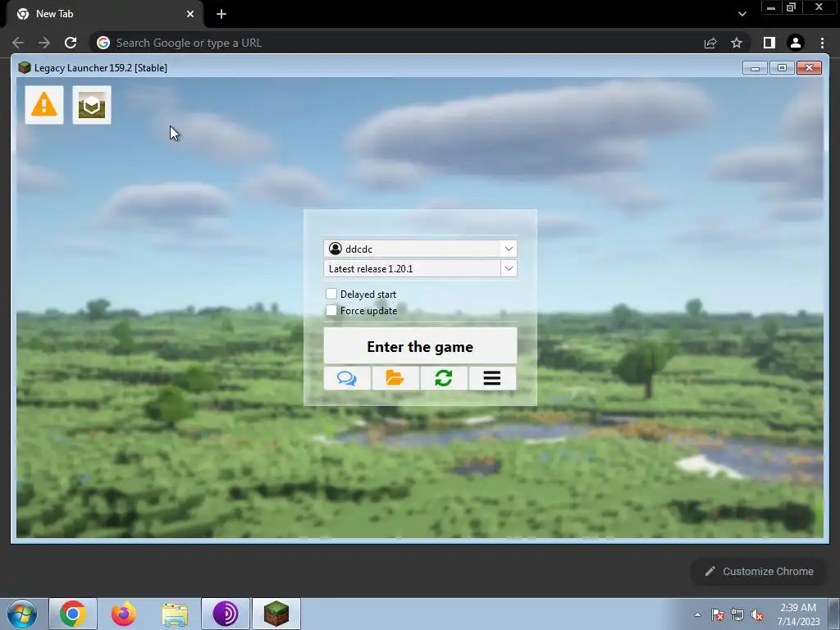Open muted volume tray icon

[x=757, y=614]
